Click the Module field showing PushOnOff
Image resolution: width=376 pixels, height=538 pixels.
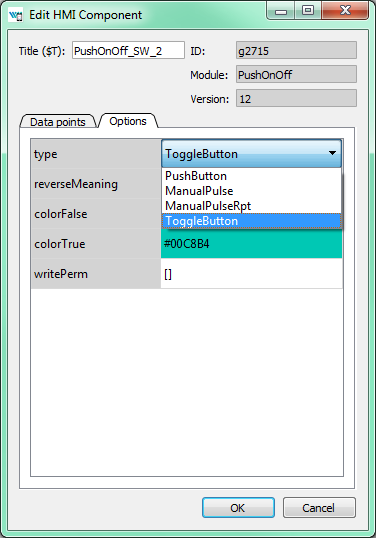click(x=296, y=74)
